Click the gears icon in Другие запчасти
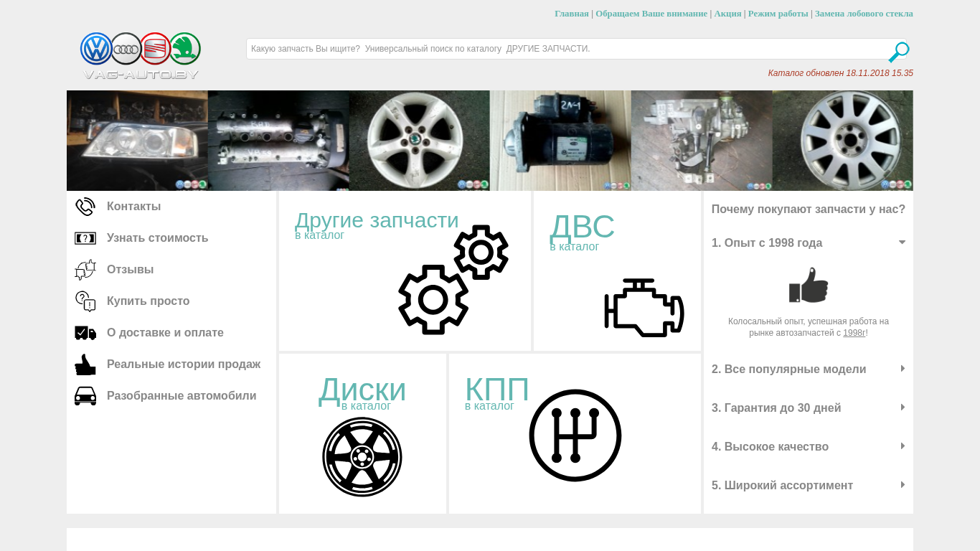Screen dimensions: 980x551 [453, 280]
